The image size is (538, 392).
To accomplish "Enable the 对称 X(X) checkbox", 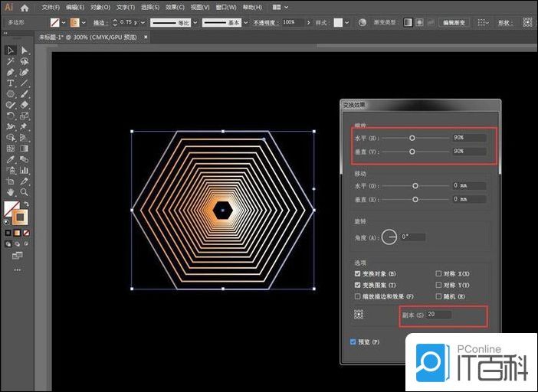I will [x=438, y=273].
